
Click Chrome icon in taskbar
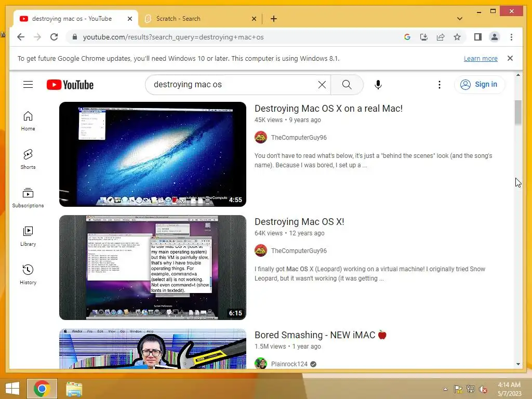[x=42, y=389]
